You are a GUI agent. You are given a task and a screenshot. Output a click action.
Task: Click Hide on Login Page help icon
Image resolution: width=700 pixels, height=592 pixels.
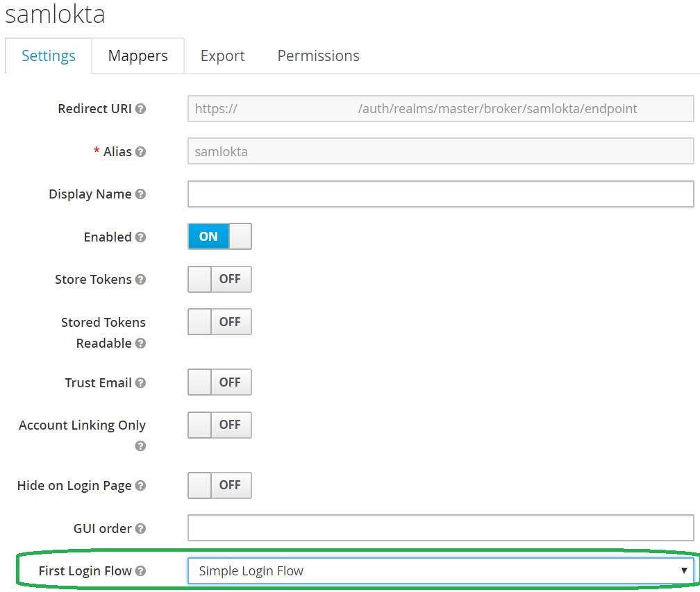click(x=140, y=487)
